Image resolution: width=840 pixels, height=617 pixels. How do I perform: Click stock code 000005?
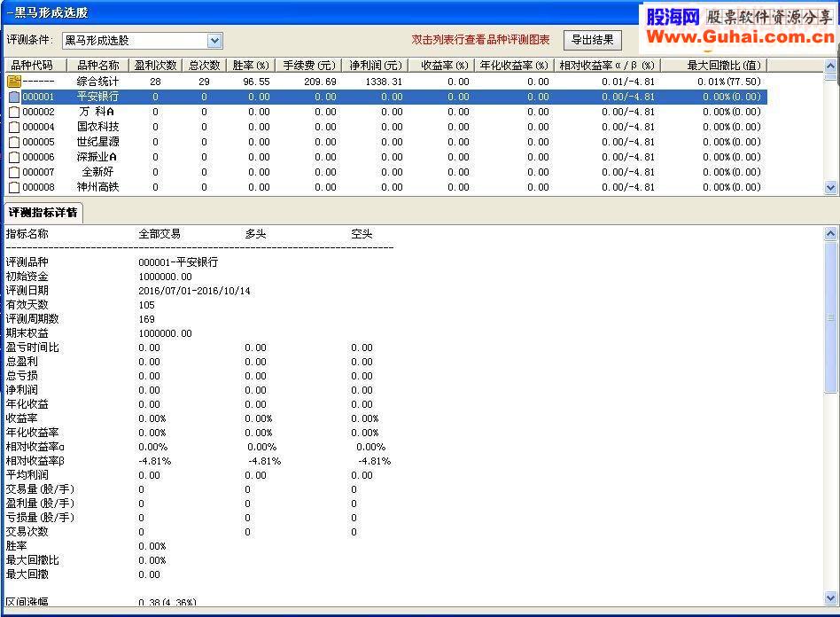pos(39,142)
